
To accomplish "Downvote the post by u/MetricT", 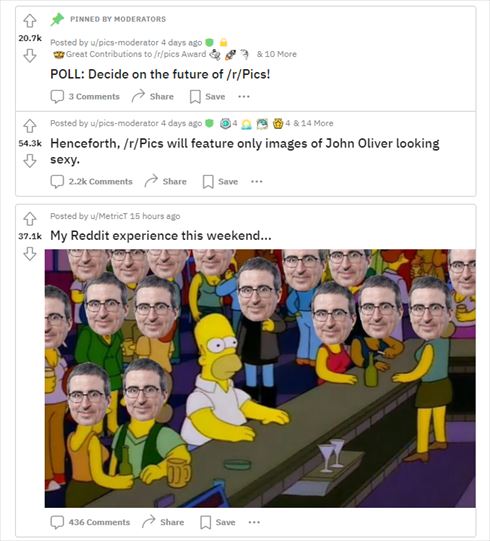I will coord(30,253).
